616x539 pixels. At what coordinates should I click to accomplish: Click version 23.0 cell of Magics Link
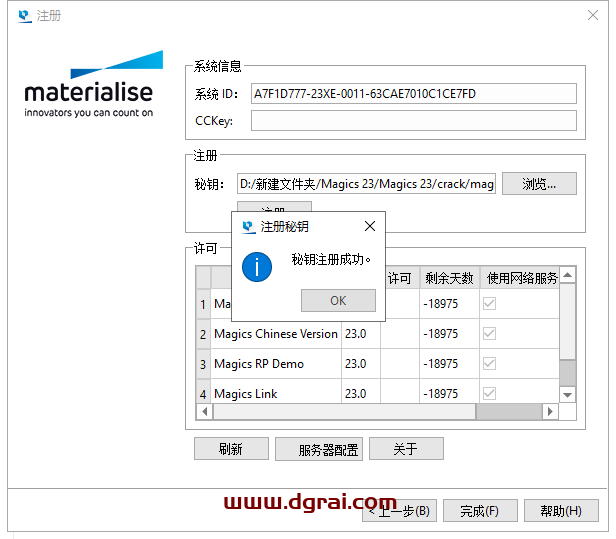point(361,393)
